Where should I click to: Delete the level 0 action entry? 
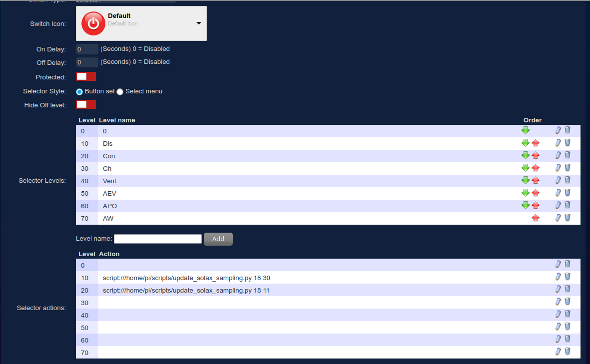(567, 264)
